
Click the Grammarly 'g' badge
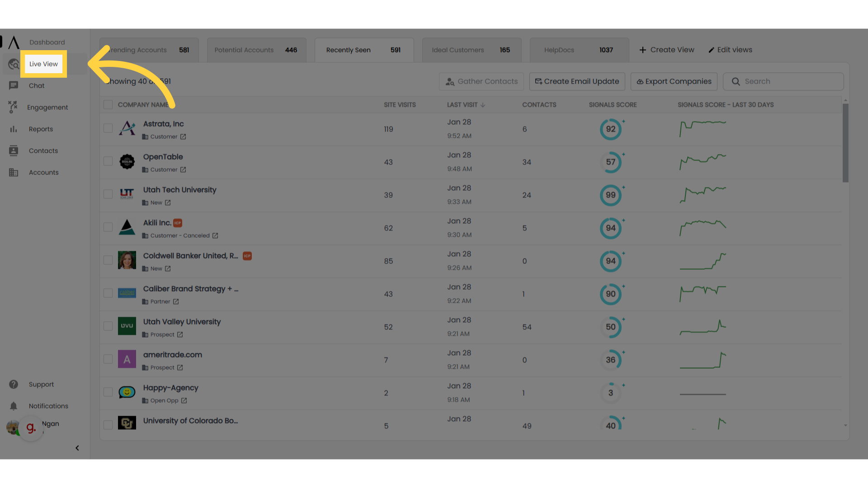pyautogui.click(x=31, y=428)
